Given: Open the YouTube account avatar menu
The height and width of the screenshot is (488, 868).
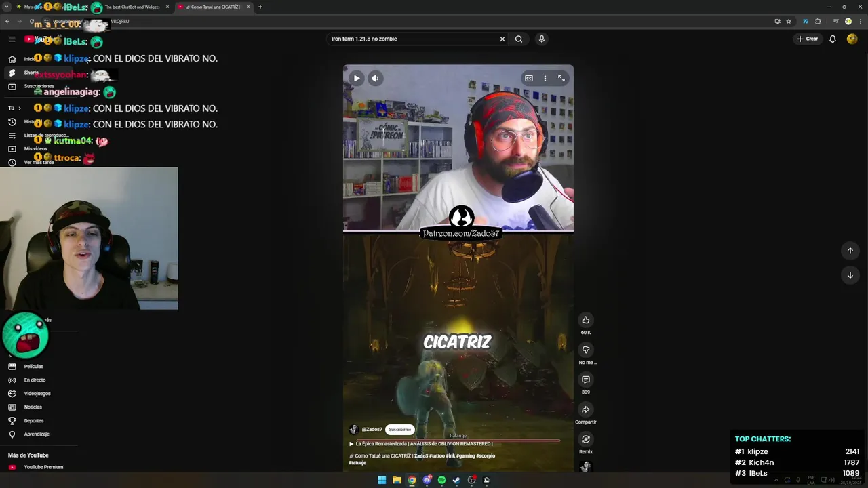Looking at the screenshot, I should (x=852, y=39).
